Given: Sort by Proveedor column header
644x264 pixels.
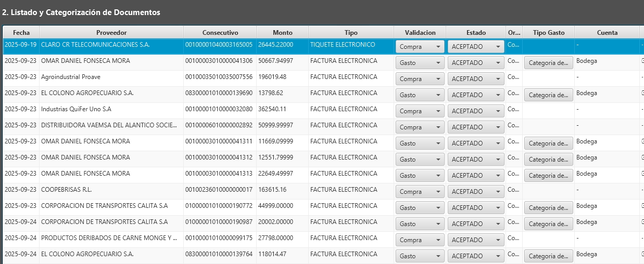Looking at the screenshot, I should pyautogui.click(x=111, y=32).
